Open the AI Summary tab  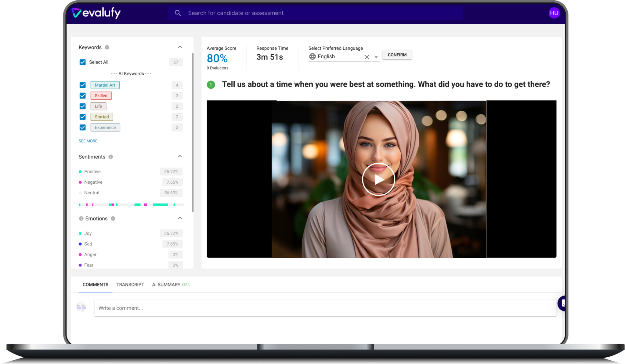point(166,285)
